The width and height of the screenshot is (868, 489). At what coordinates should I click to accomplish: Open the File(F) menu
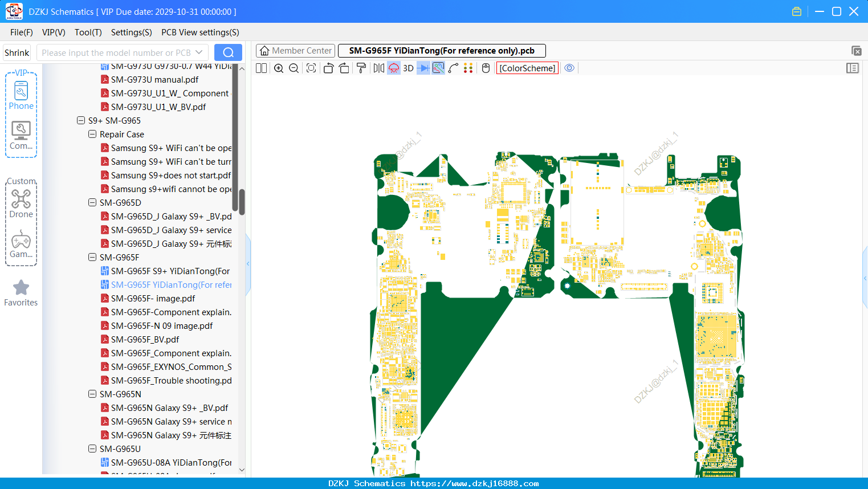click(22, 32)
